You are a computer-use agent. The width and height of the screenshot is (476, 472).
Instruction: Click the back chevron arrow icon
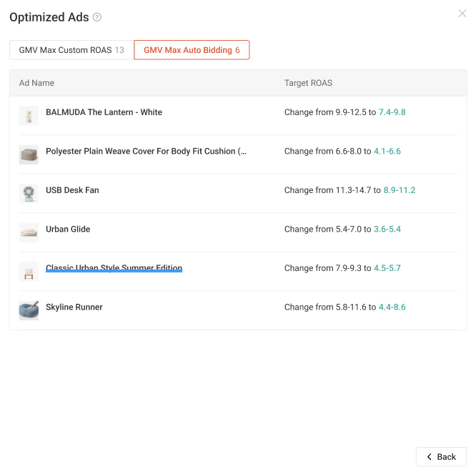(430, 456)
